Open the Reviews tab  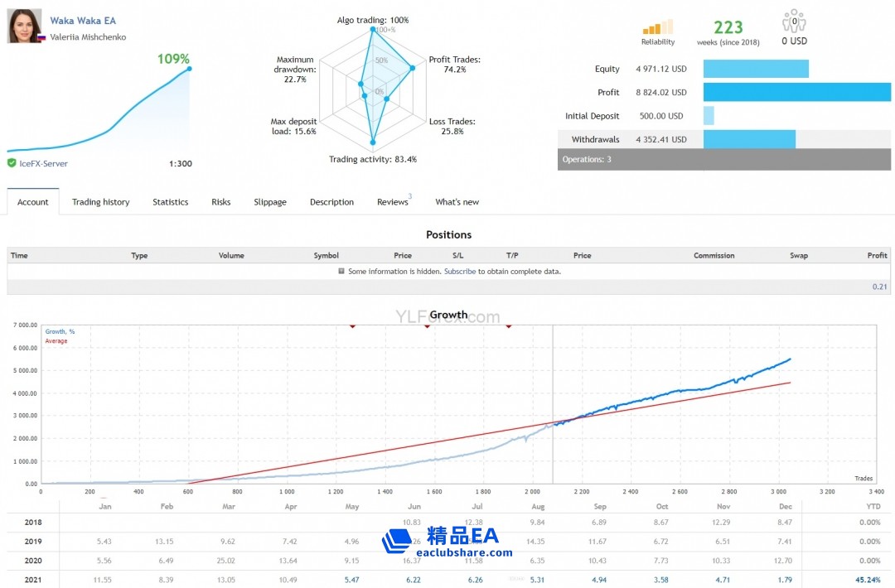pyautogui.click(x=392, y=202)
